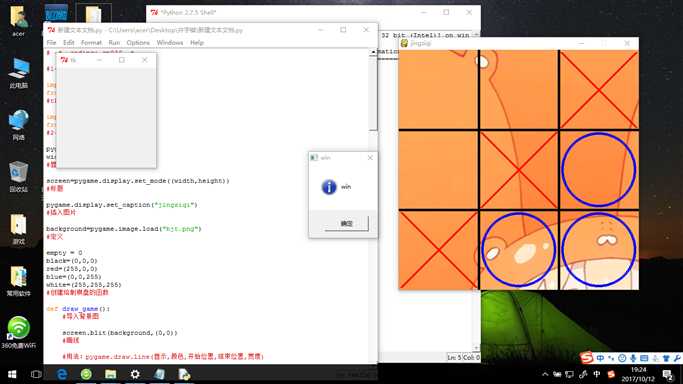Screen dimensions: 683x384
Task: Select the 常用软件 desktop icon
Action: click(x=18, y=281)
